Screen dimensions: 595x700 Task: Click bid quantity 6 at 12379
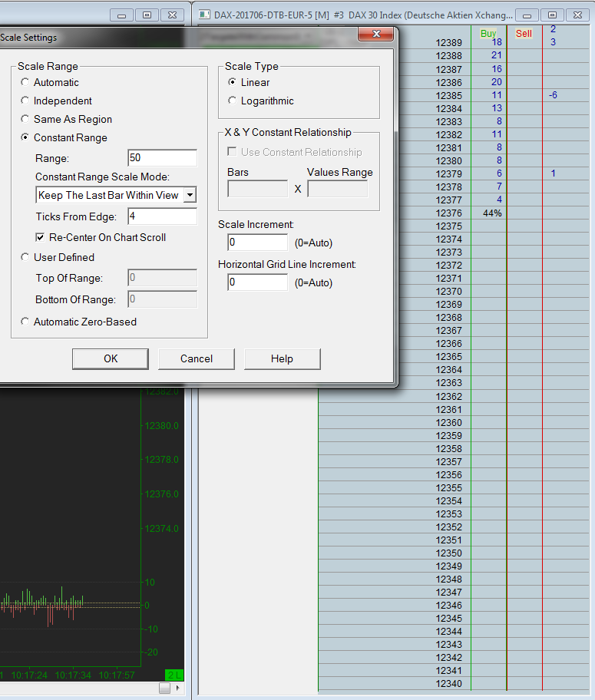(499, 173)
